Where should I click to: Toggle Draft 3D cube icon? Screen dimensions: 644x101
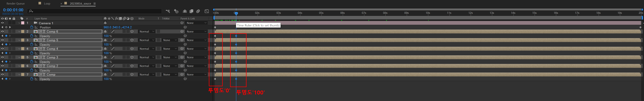176,11
